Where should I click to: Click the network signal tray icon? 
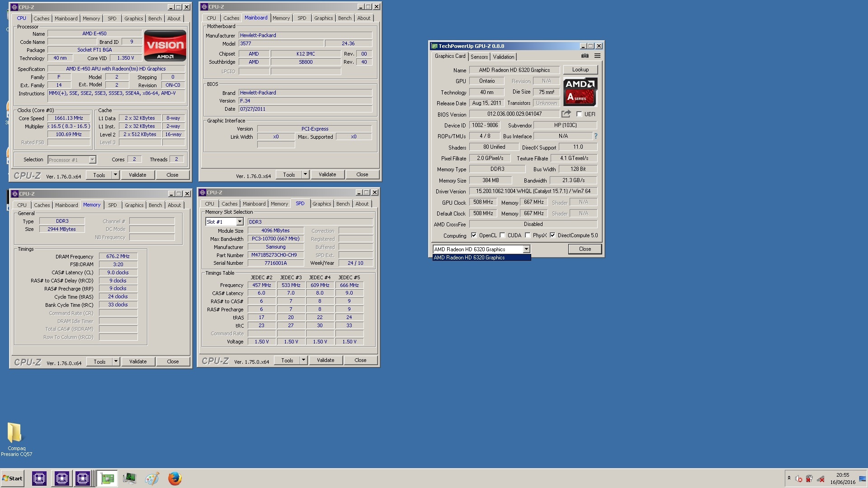coord(820,479)
